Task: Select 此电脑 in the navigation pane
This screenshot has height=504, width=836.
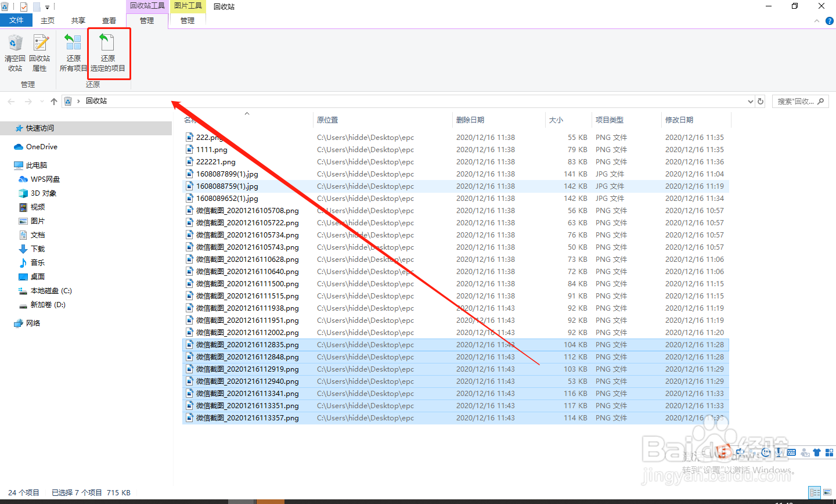Action: click(37, 165)
